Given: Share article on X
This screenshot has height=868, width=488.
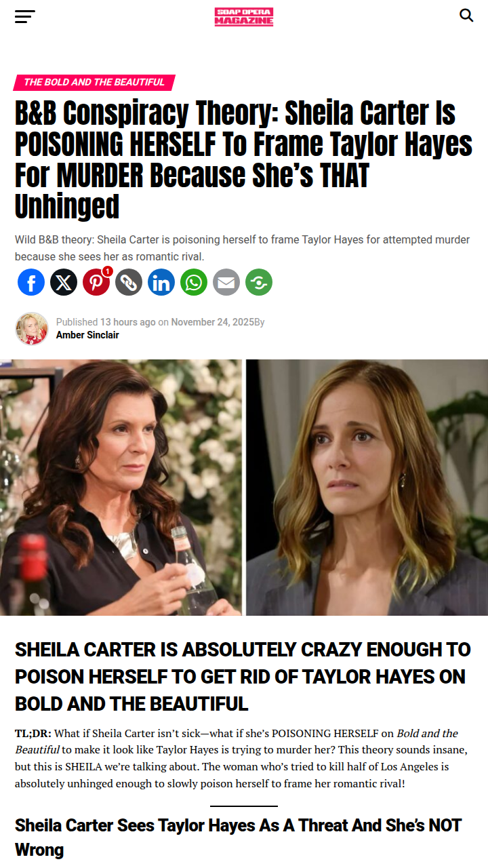Looking at the screenshot, I should click(x=64, y=281).
